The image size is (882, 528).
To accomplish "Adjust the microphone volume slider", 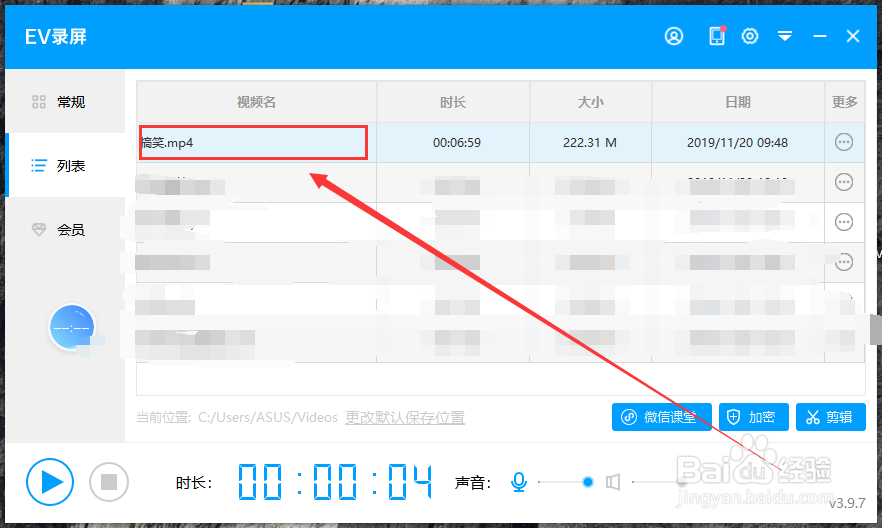I will tap(566, 482).
